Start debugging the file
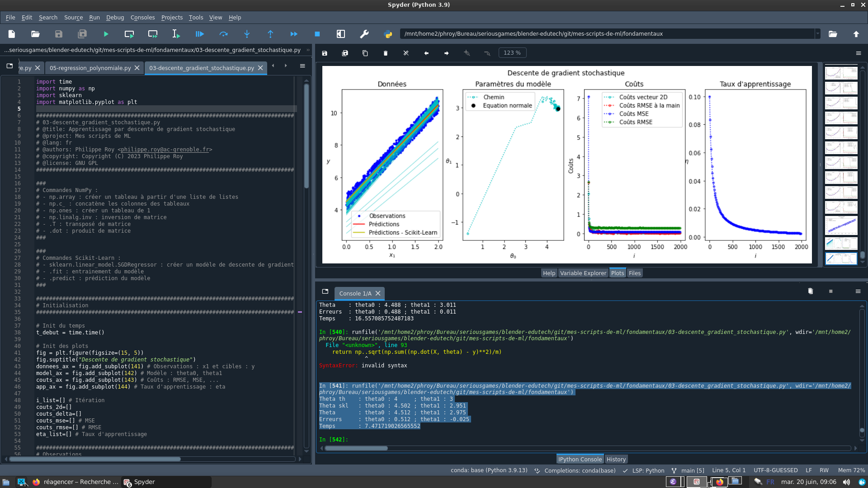868x488 pixels. pos(200,34)
